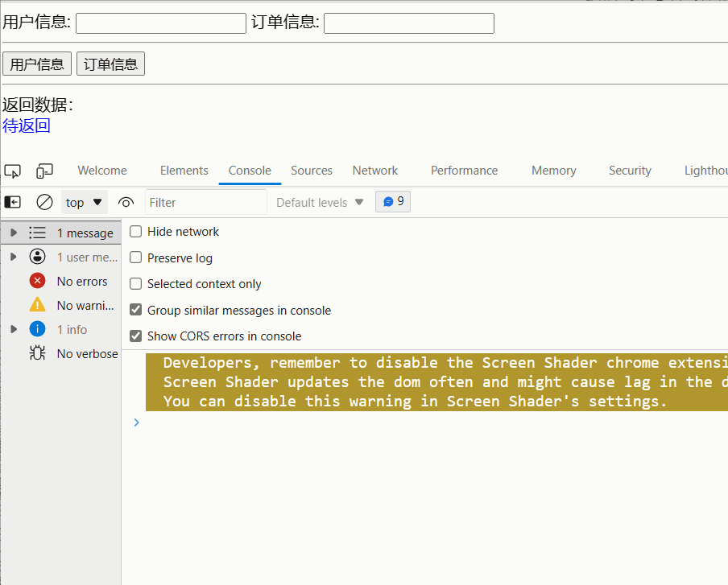This screenshot has width=728, height=585.
Task: Click the 订单信息 button
Action: (110, 64)
